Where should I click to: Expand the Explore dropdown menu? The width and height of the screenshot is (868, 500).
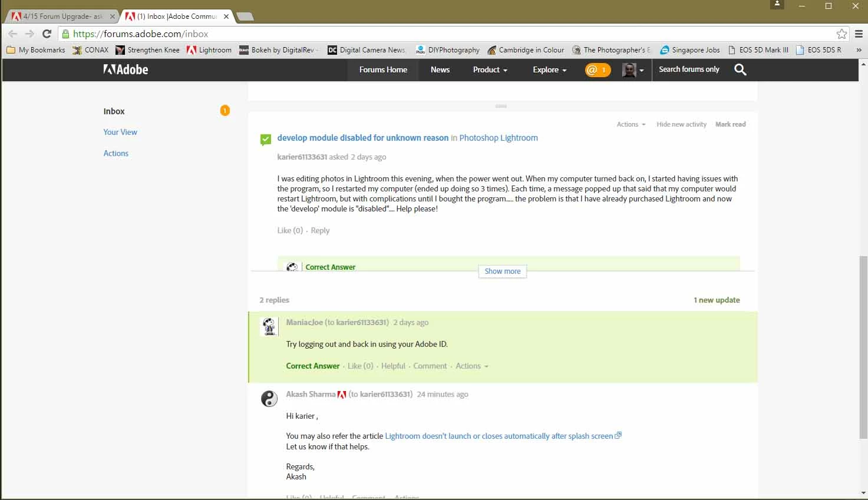pyautogui.click(x=549, y=69)
